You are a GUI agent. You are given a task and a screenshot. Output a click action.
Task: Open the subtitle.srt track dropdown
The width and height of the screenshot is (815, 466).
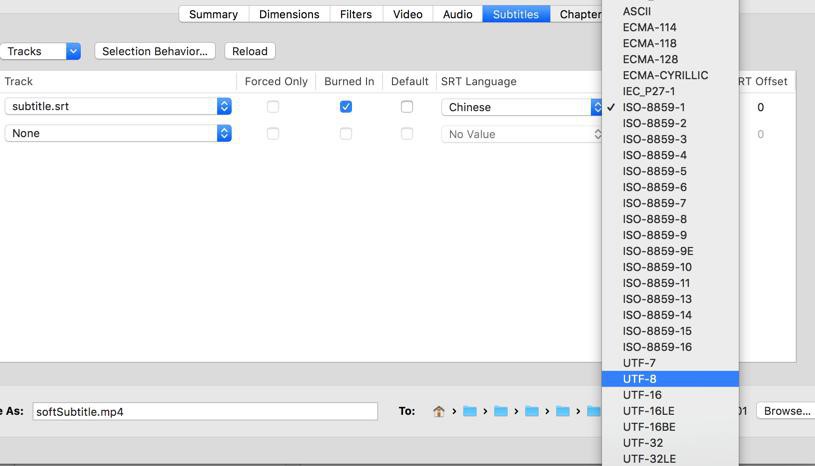118,106
